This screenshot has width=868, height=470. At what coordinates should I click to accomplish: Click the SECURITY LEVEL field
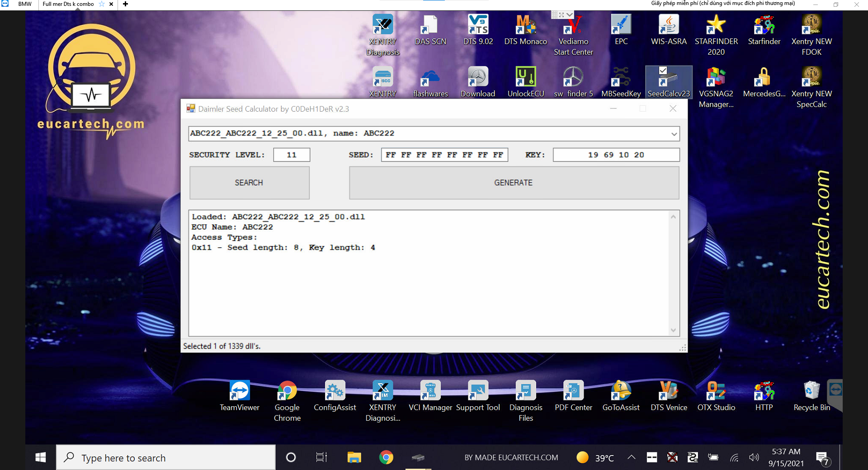point(292,155)
